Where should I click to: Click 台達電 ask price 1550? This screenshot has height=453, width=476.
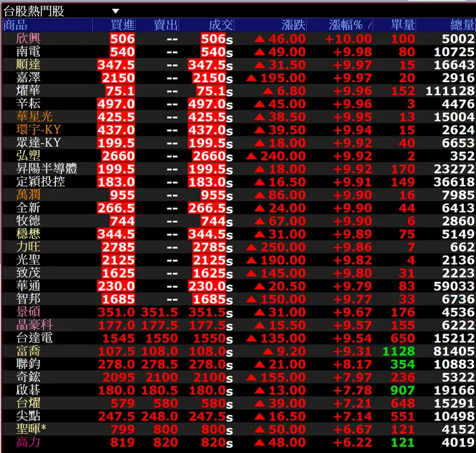click(x=161, y=338)
